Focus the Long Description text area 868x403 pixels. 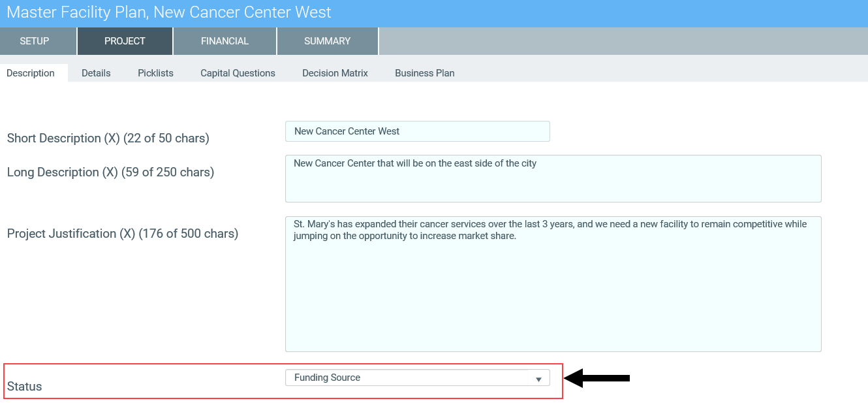coord(553,178)
